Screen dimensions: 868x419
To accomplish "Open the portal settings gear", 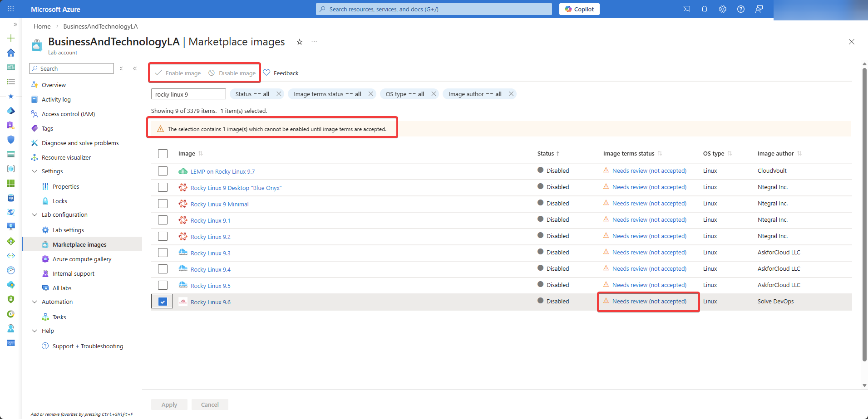I will 723,9.
